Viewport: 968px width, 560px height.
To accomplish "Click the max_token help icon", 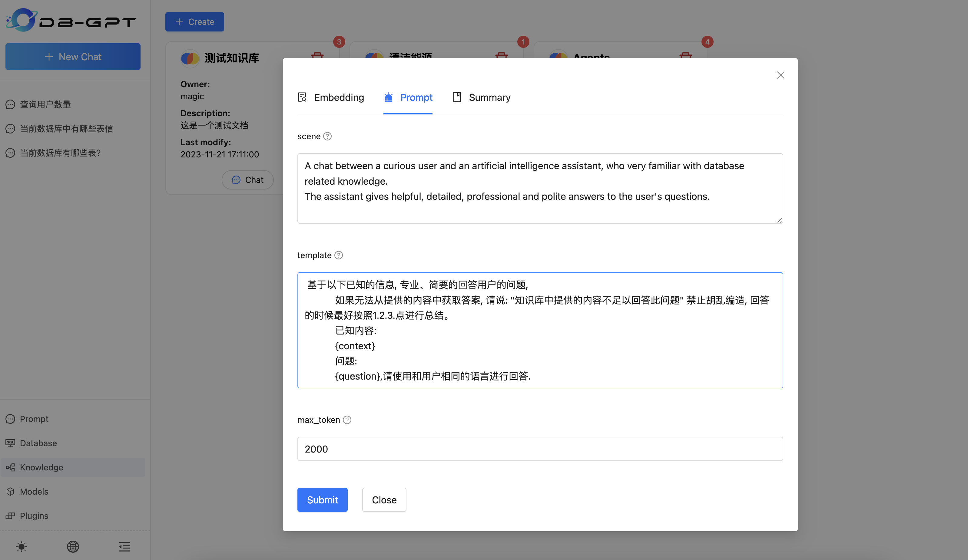I will (347, 420).
